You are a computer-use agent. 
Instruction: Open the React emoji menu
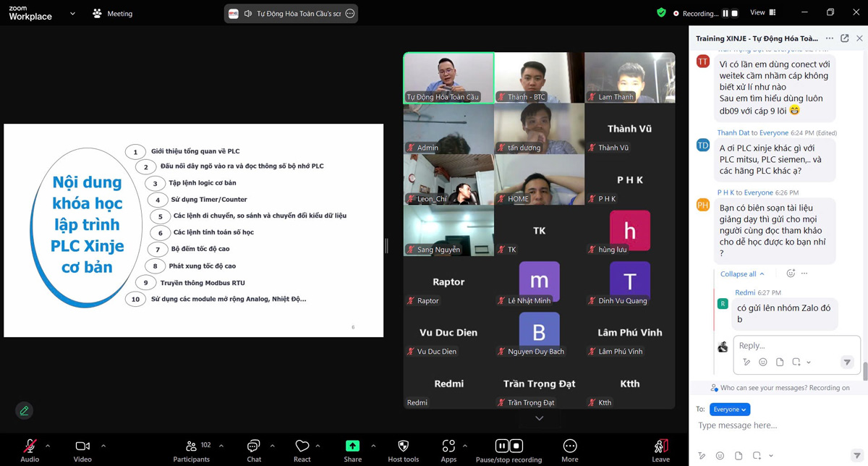(302, 446)
